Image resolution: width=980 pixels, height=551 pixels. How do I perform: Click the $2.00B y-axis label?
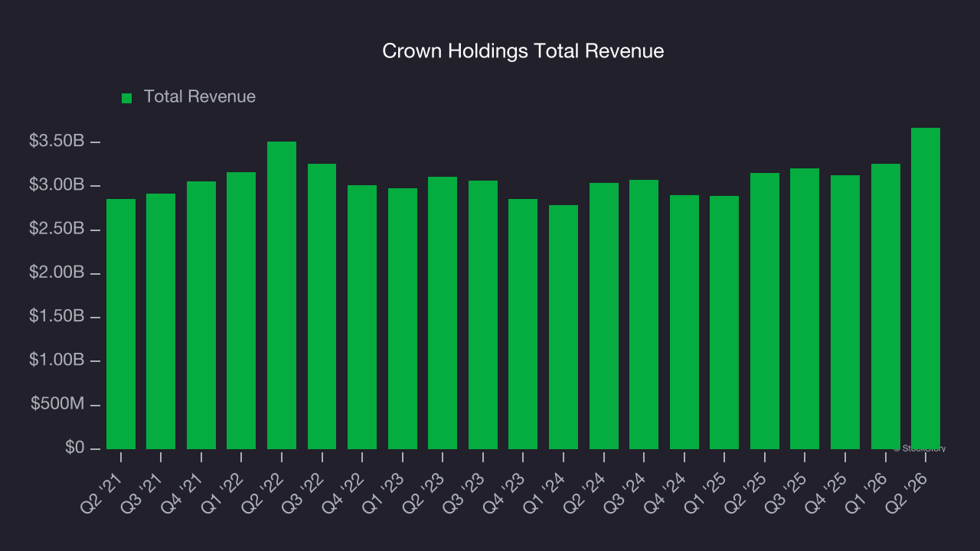coord(57,272)
